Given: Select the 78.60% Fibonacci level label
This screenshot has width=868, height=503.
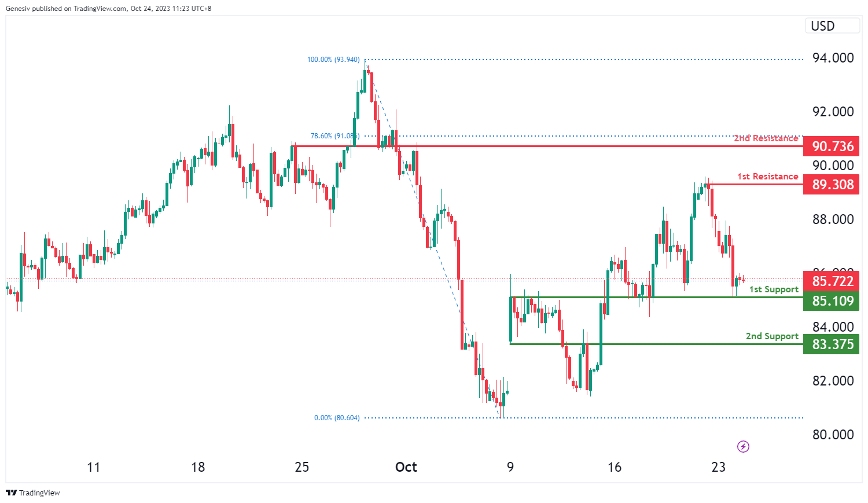Looking at the screenshot, I should click(x=334, y=136).
